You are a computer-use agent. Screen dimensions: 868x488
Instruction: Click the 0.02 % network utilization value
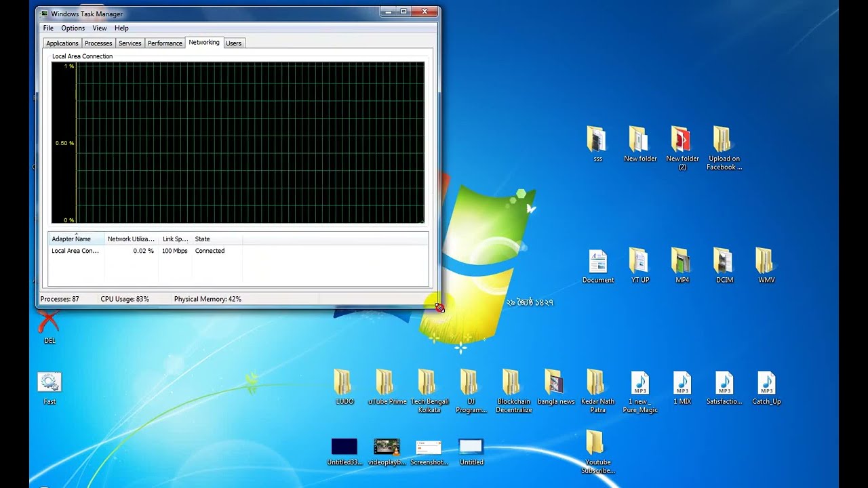(x=143, y=251)
